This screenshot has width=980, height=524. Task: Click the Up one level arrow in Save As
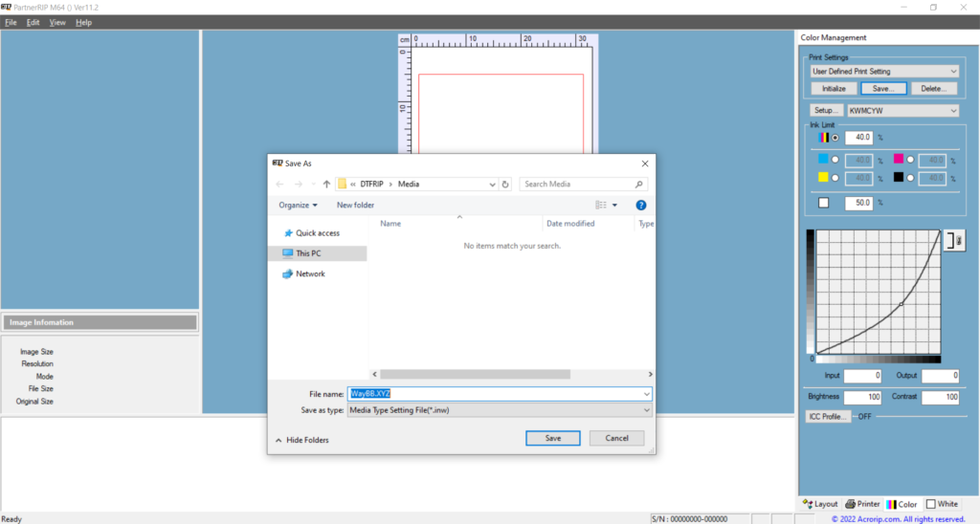(326, 184)
